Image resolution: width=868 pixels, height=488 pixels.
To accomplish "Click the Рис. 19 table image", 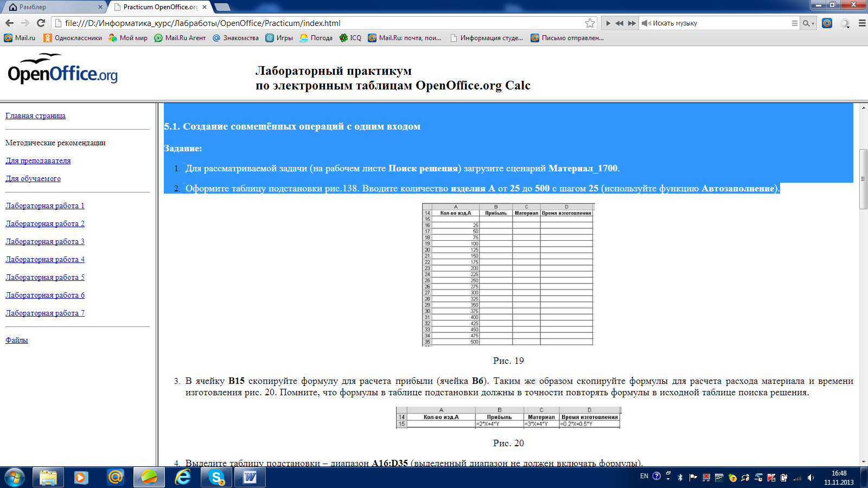I will (x=508, y=274).
